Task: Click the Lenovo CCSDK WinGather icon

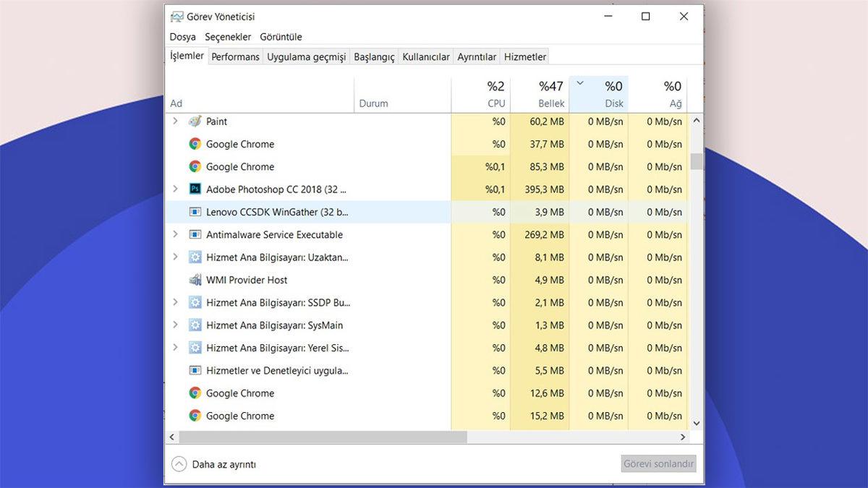Action: coord(195,212)
